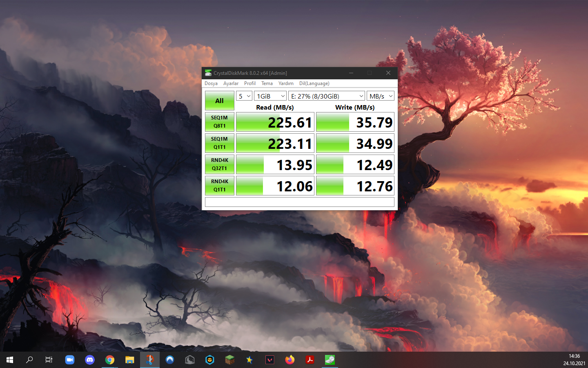The height and width of the screenshot is (368, 588).
Task: Click the 223.11 read result
Action: pos(275,143)
